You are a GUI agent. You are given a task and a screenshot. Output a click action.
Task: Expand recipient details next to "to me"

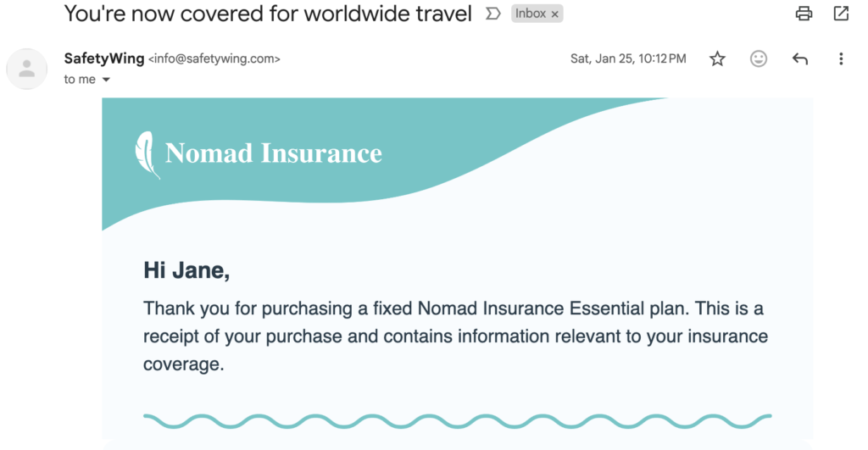(x=106, y=80)
